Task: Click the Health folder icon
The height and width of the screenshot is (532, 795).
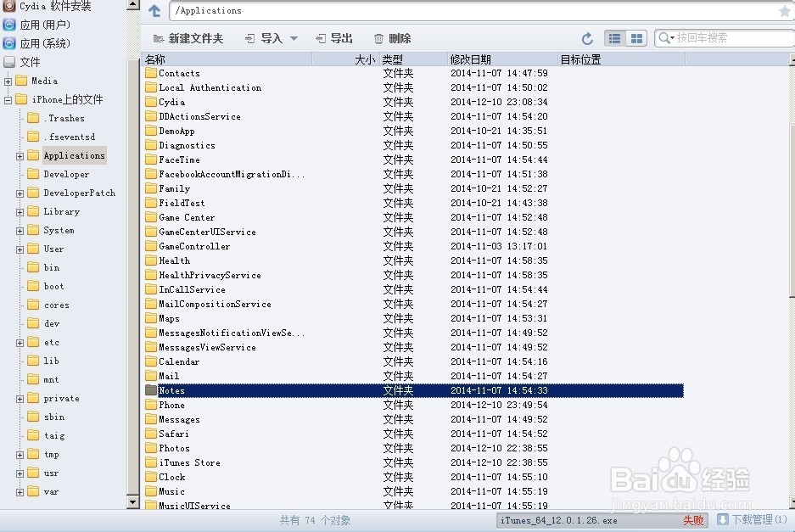Action: pos(150,260)
